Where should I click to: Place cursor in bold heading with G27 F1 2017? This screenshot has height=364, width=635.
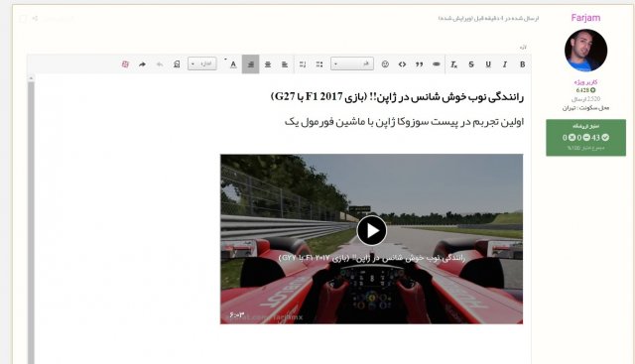(x=397, y=97)
